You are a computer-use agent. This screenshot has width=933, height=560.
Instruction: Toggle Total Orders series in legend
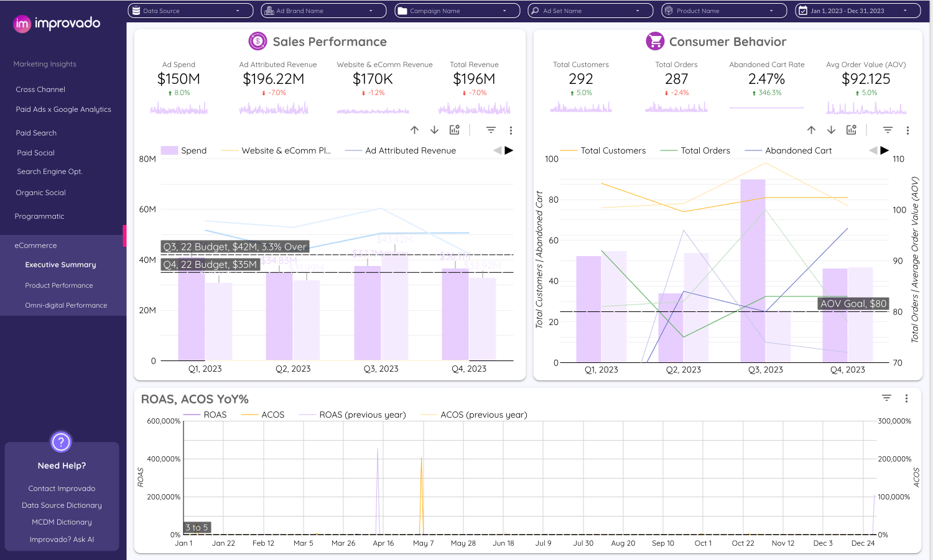coord(705,150)
